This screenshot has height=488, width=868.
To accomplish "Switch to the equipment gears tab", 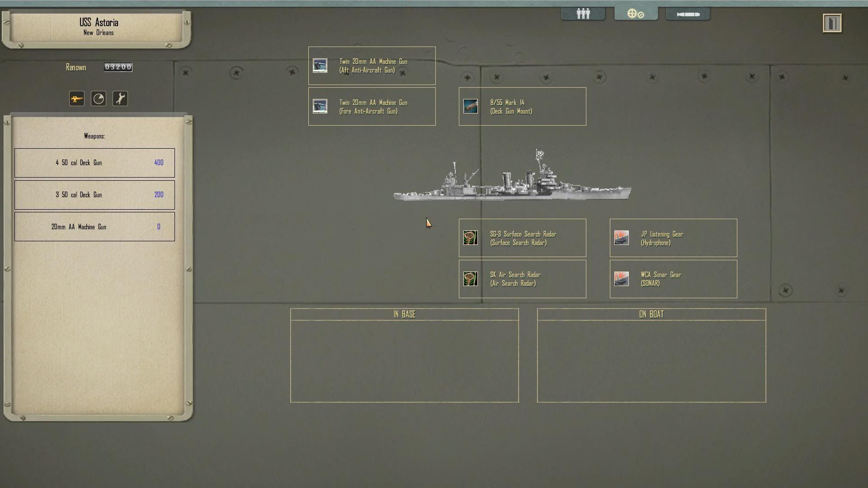I will coord(636,14).
